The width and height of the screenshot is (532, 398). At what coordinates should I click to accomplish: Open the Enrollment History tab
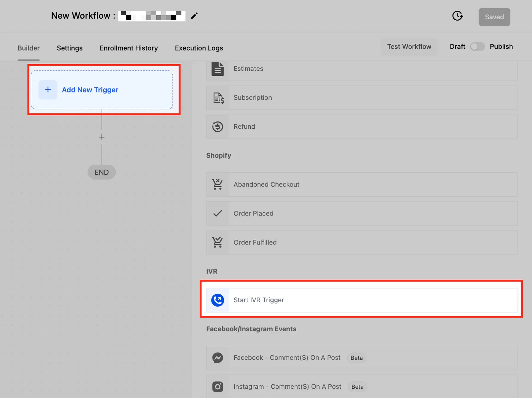pos(129,48)
